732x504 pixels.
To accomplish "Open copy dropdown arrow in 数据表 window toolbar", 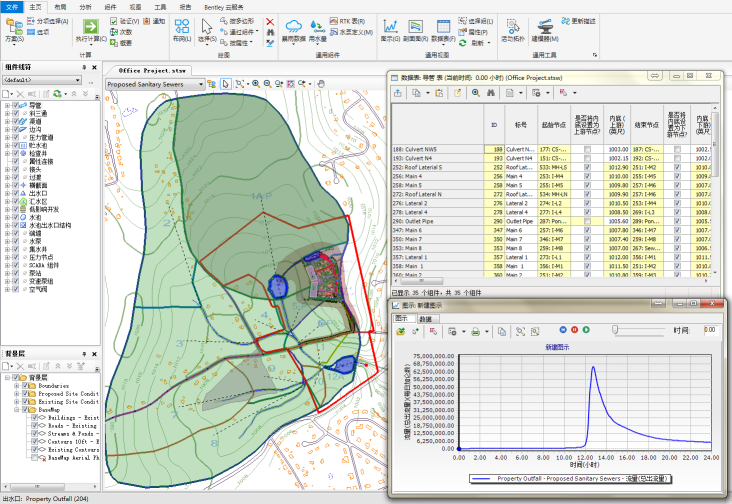I will point(427,93).
